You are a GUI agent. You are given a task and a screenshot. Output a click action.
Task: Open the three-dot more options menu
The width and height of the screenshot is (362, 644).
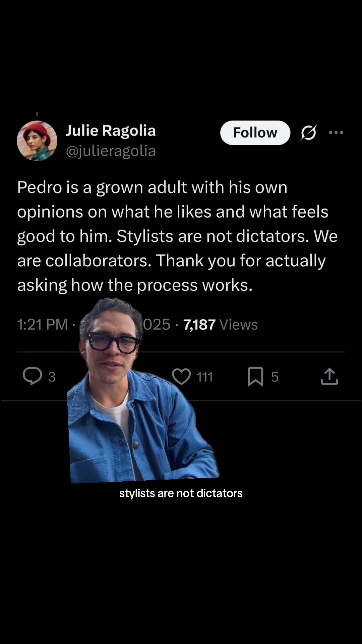click(336, 133)
